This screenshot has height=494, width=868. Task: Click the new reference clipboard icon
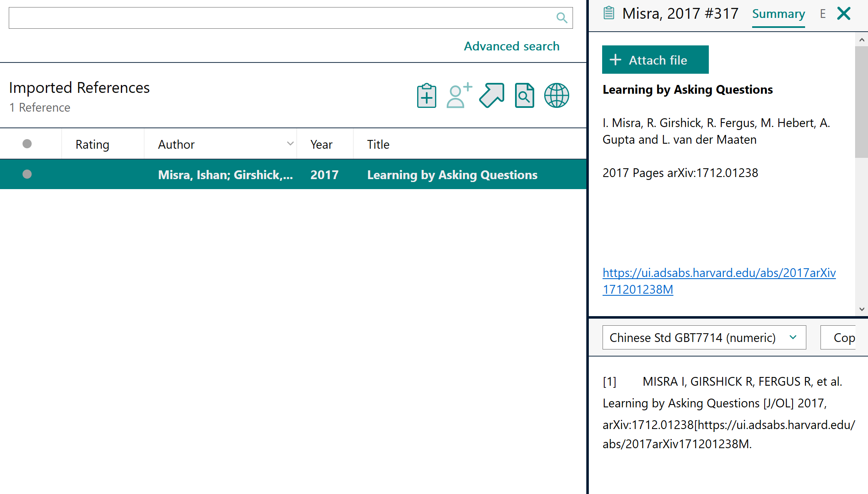tap(426, 96)
